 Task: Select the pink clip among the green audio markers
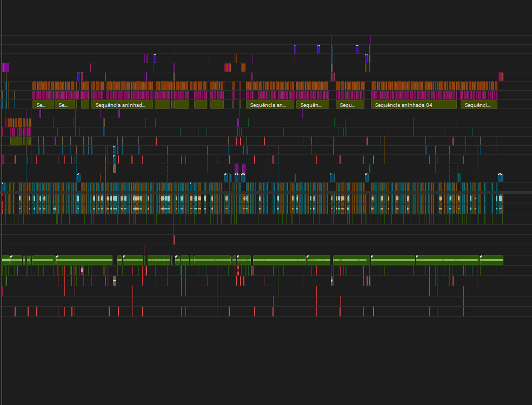[82, 270]
